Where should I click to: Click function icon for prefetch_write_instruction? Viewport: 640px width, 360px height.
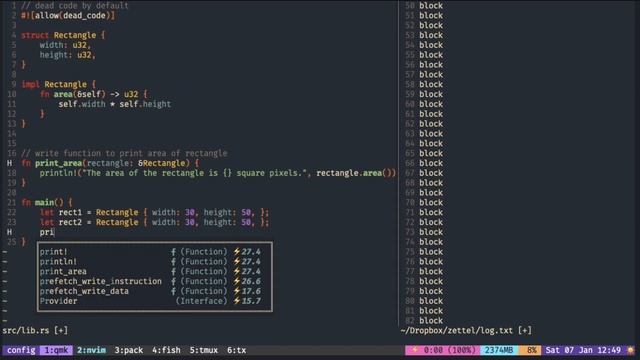(173, 281)
